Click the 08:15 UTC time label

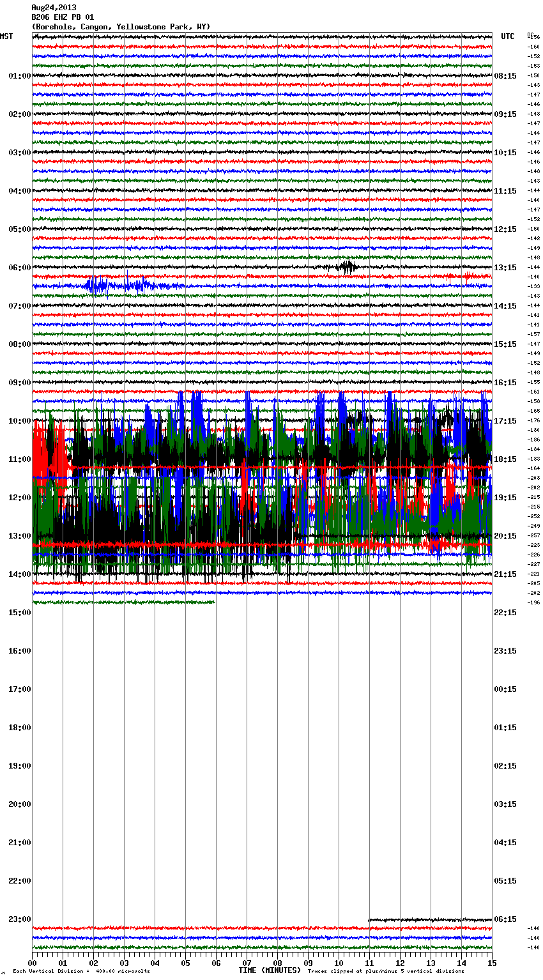(505, 76)
